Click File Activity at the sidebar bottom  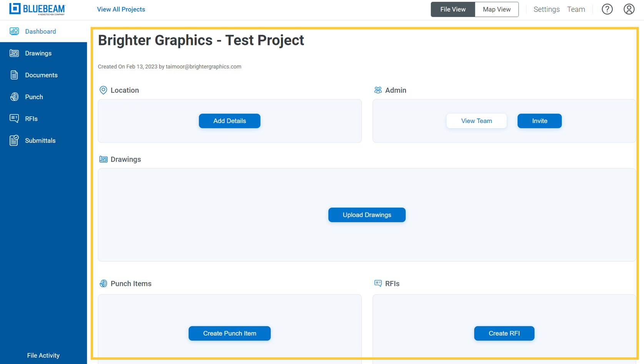click(x=43, y=355)
